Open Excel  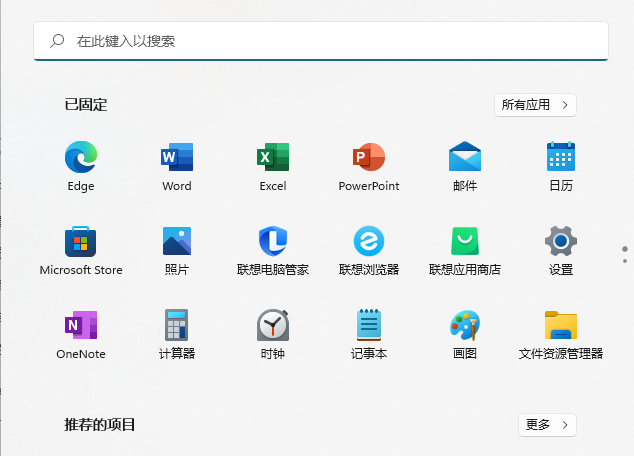[273, 166]
